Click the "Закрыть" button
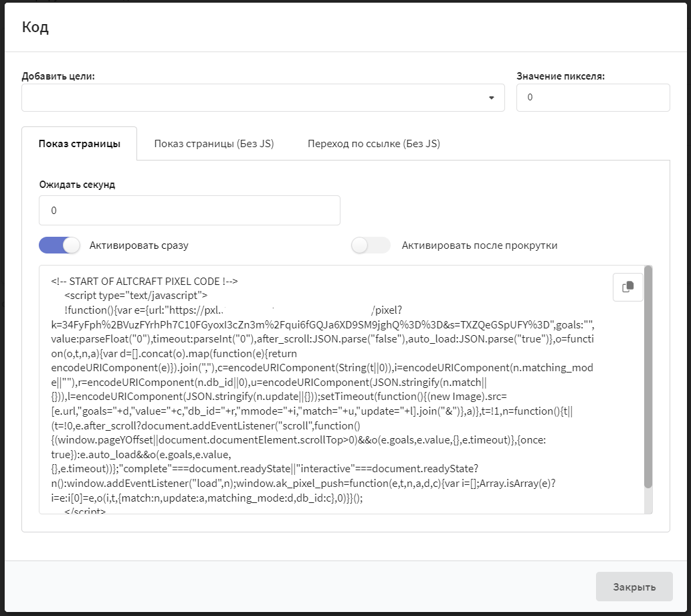691x616 pixels. point(634,587)
